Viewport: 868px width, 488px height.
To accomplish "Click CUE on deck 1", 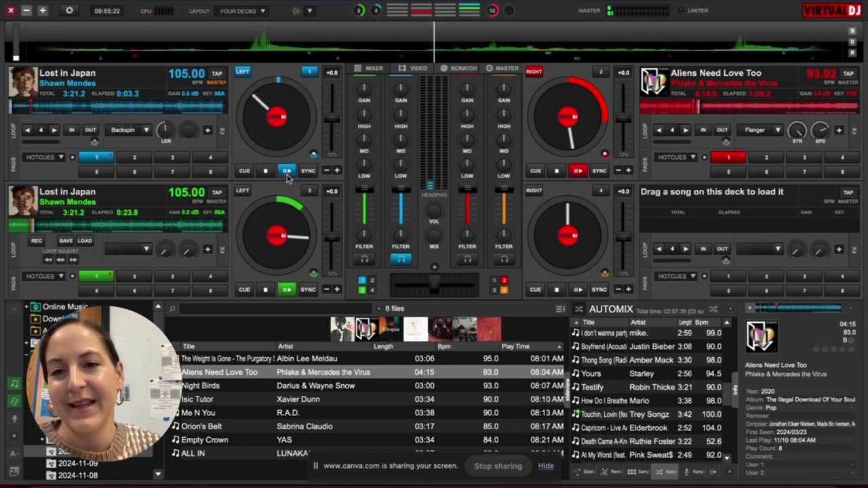I will click(244, 171).
